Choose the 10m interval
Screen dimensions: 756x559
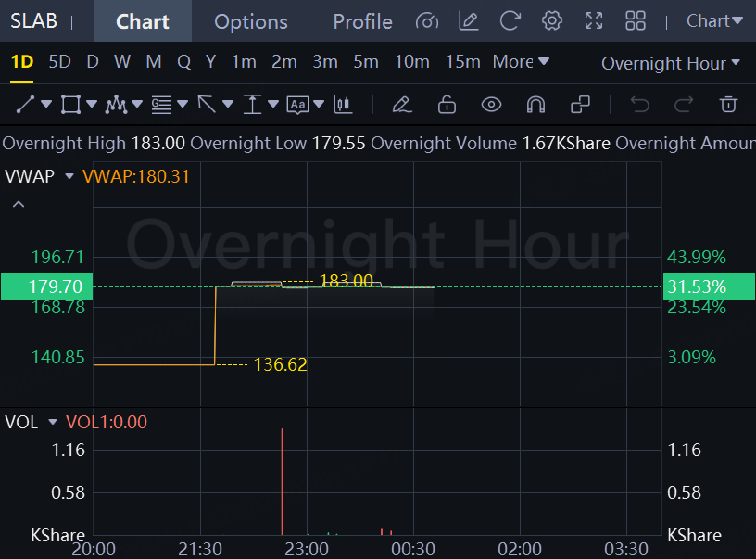tap(411, 62)
